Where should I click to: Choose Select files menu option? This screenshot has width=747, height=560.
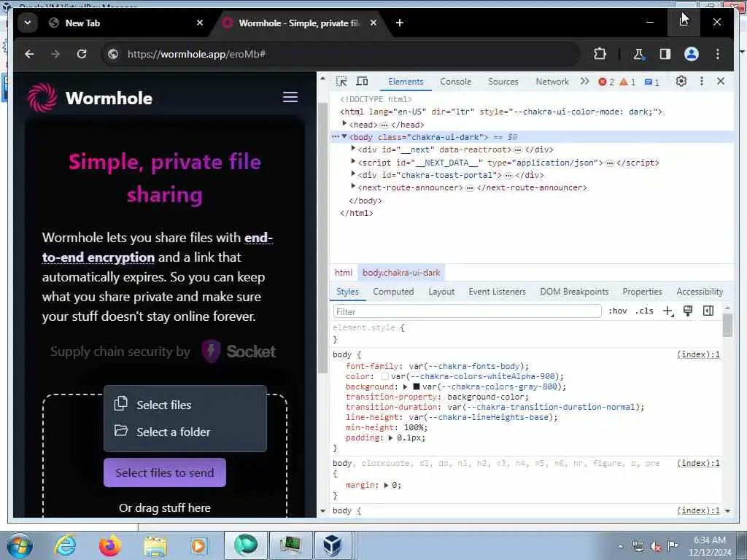(185, 405)
